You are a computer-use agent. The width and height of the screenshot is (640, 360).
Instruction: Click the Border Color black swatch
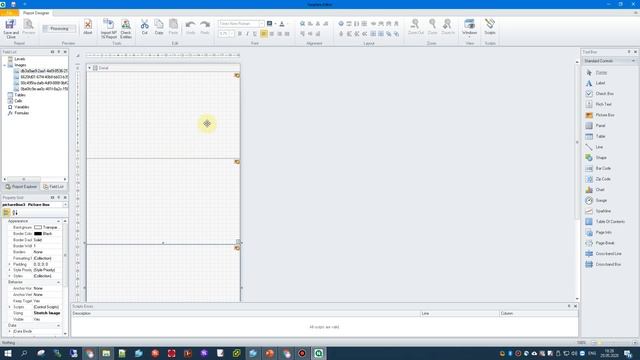38,233
